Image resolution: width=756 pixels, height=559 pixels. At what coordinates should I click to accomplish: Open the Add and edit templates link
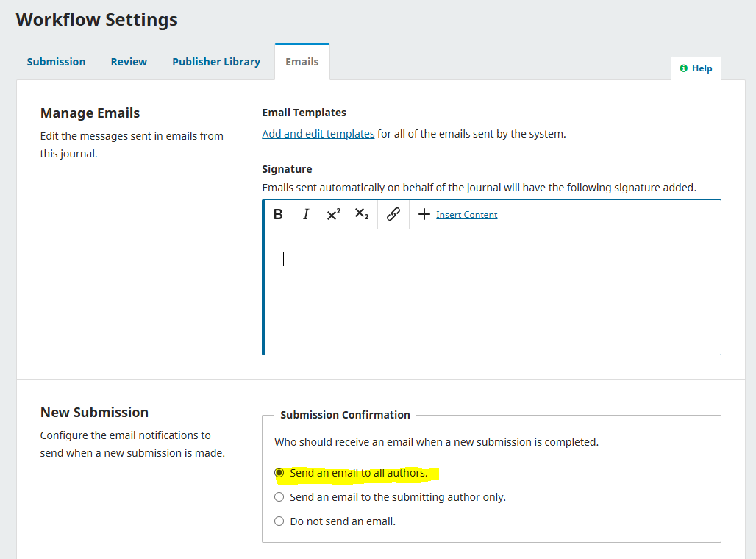coord(318,133)
